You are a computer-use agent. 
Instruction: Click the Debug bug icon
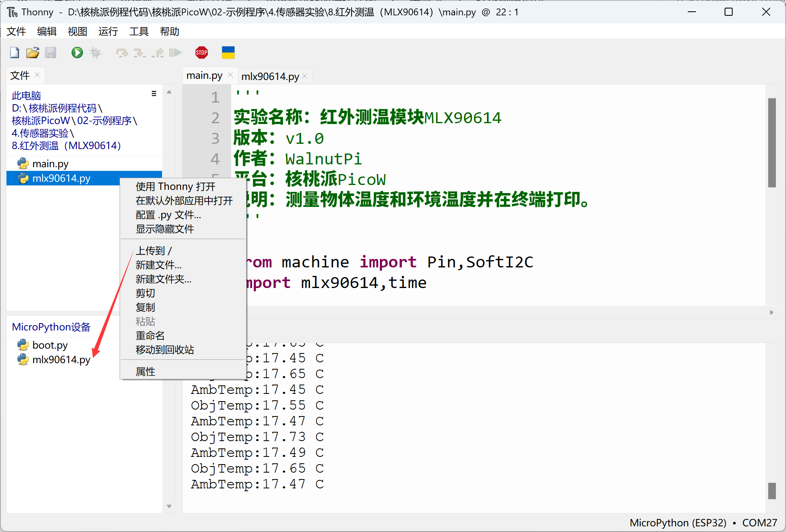click(x=95, y=53)
